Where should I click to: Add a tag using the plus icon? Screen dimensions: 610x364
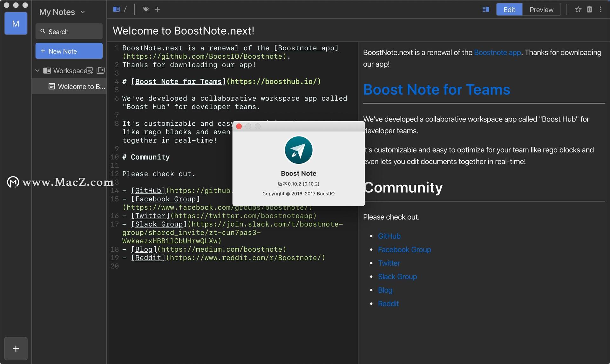click(157, 9)
